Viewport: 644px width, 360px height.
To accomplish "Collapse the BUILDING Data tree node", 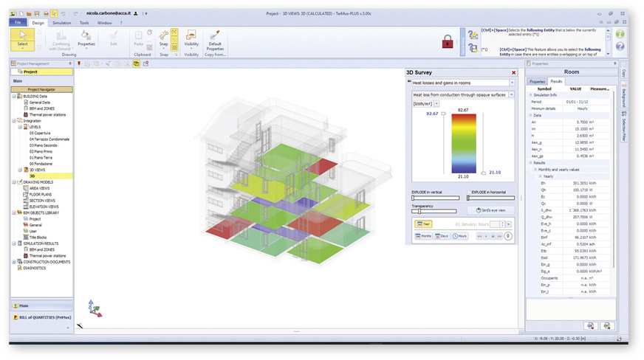I will 13,96.
